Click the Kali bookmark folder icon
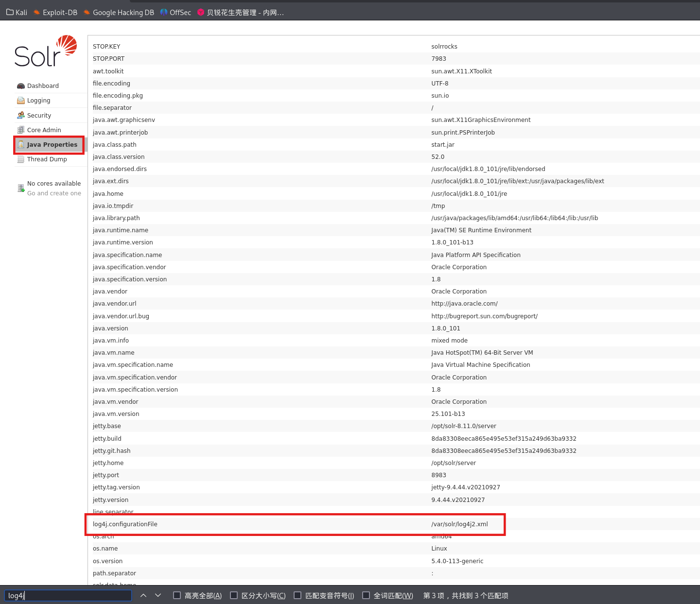 pyautogui.click(x=10, y=12)
